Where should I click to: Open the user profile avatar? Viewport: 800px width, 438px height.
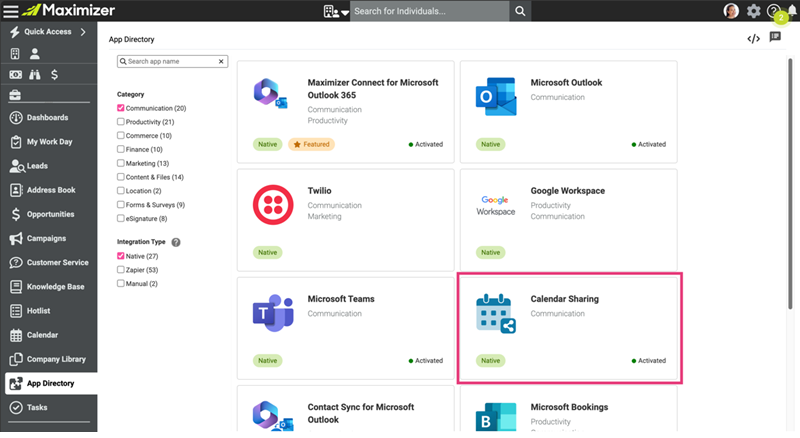click(732, 11)
